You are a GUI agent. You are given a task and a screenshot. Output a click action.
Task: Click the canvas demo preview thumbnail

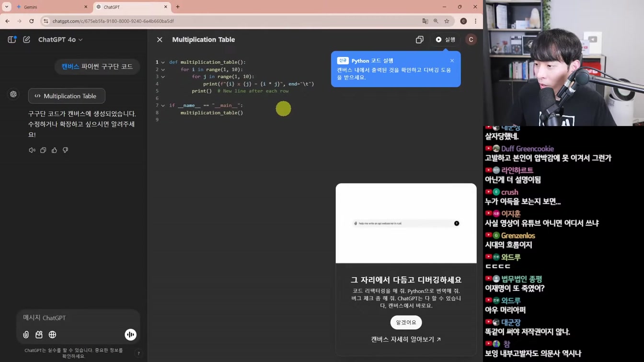coord(406,223)
